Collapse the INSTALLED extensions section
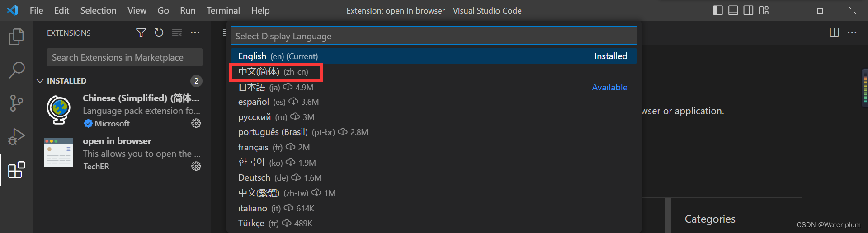This screenshot has width=868, height=233. [x=40, y=81]
